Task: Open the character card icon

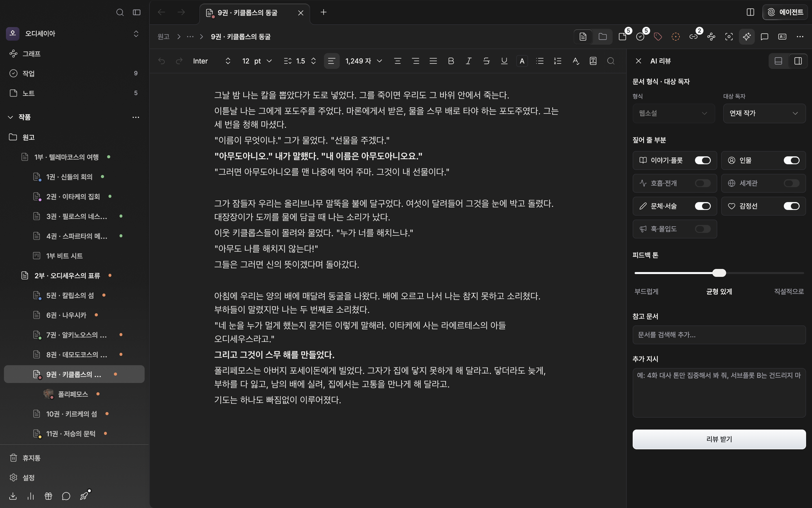Action: point(782,37)
